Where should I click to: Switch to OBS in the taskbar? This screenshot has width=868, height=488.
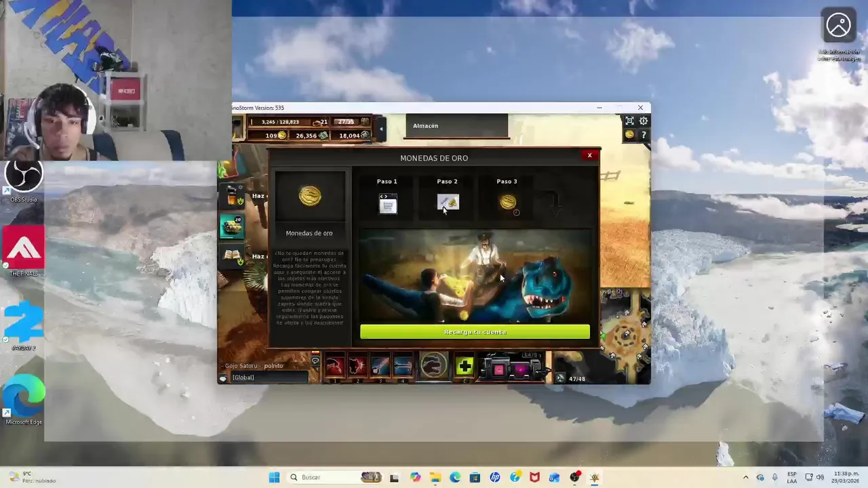tap(574, 477)
